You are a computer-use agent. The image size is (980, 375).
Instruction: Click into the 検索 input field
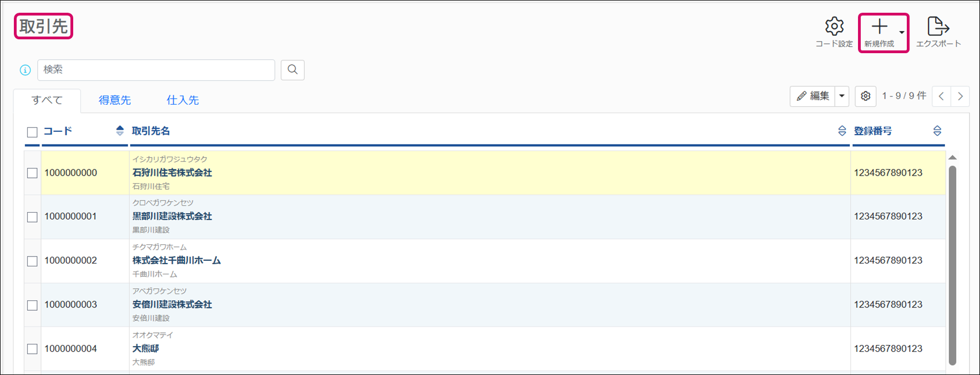[156, 70]
